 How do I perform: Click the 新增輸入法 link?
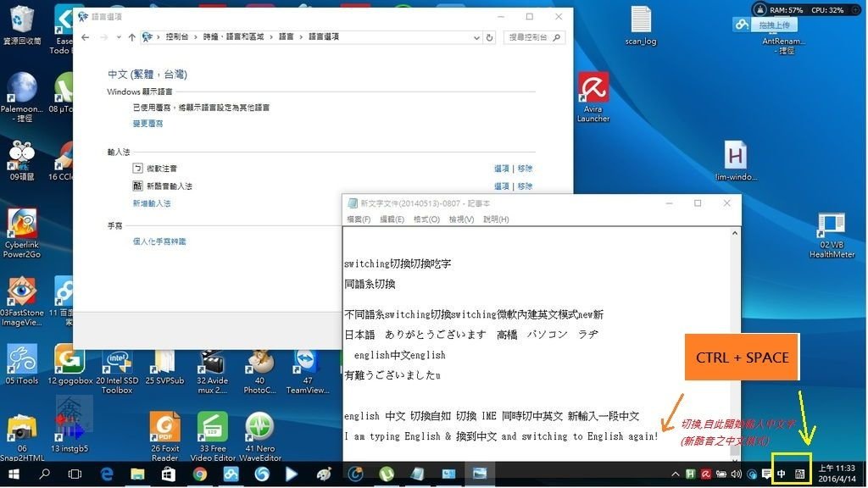152,203
